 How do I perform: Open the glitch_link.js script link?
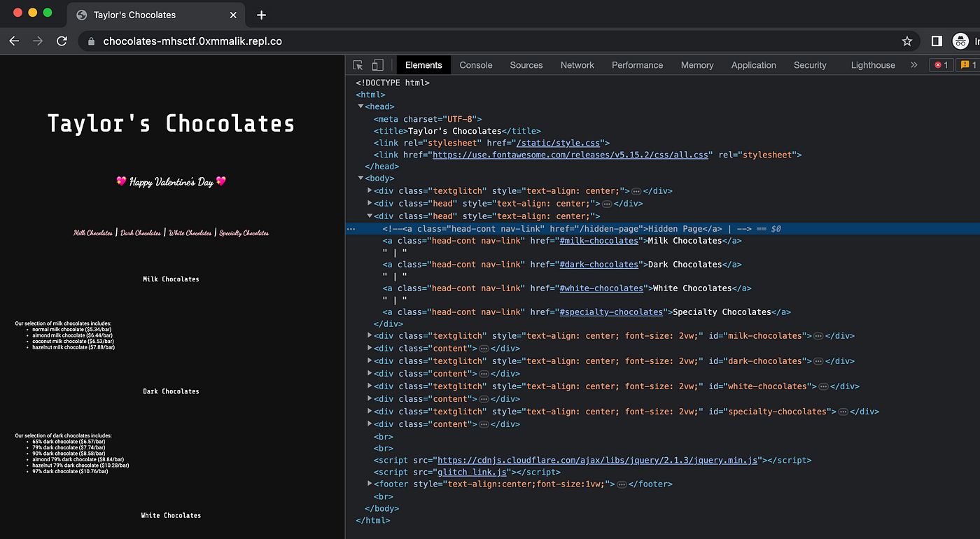[472, 472]
